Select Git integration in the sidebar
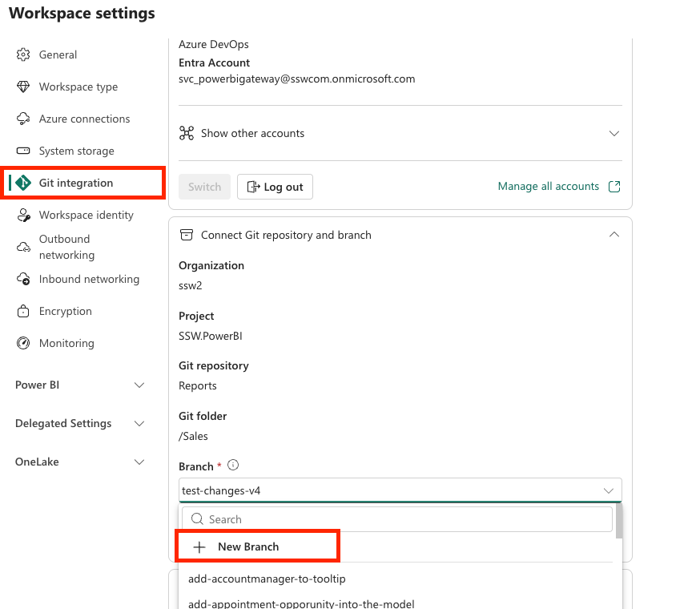The height and width of the screenshot is (609, 700). pos(76,184)
